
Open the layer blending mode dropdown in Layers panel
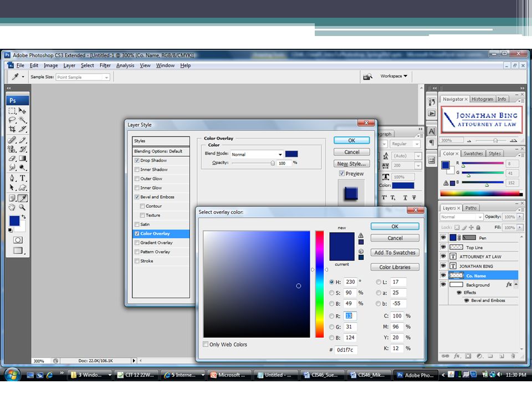point(461,217)
